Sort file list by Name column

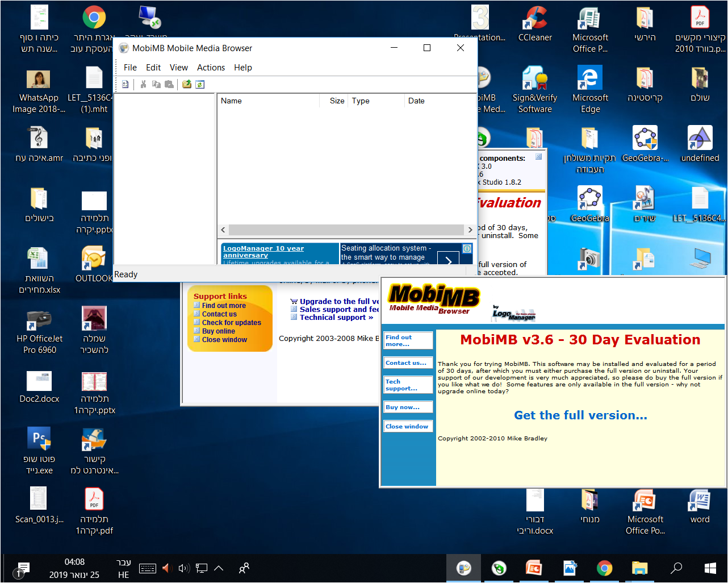pyautogui.click(x=269, y=101)
